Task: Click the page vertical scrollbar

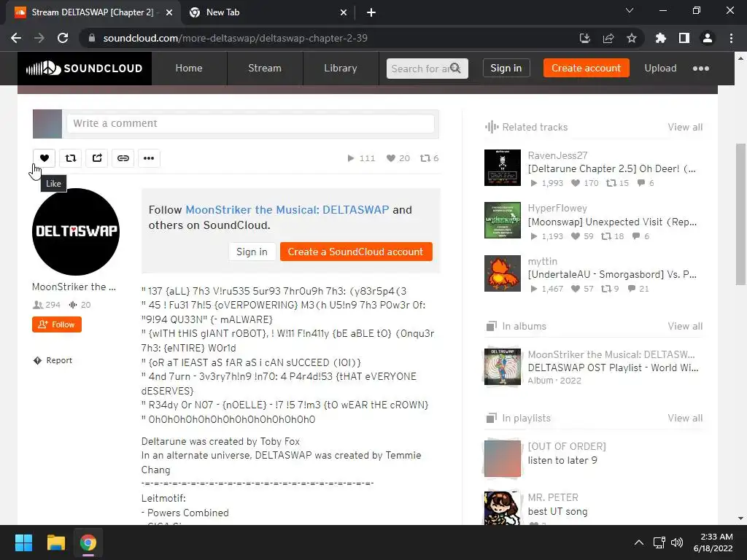Action: click(x=741, y=214)
